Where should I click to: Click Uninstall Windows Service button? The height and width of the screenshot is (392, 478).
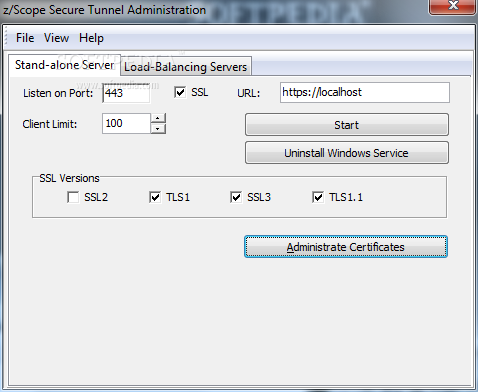(x=347, y=153)
